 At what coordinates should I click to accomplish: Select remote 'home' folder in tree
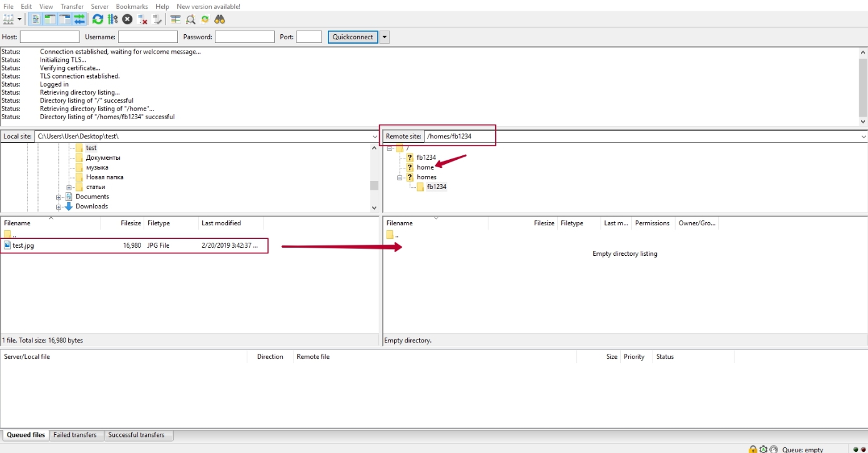click(x=425, y=167)
